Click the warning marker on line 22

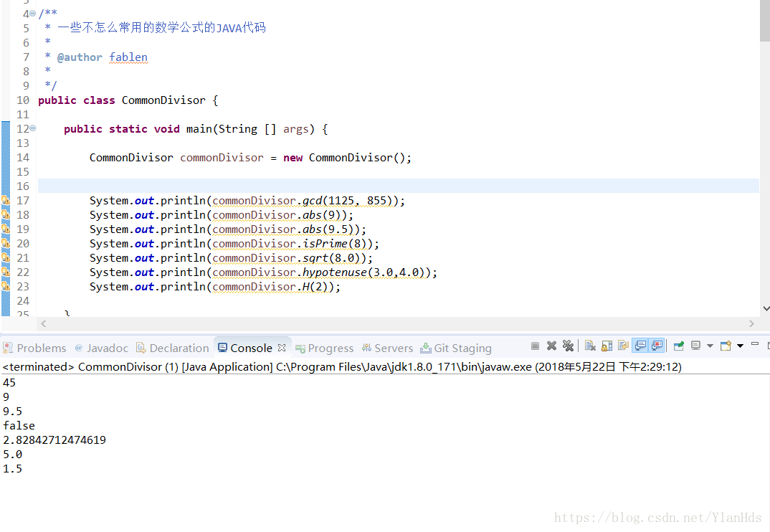coord(6,272)
